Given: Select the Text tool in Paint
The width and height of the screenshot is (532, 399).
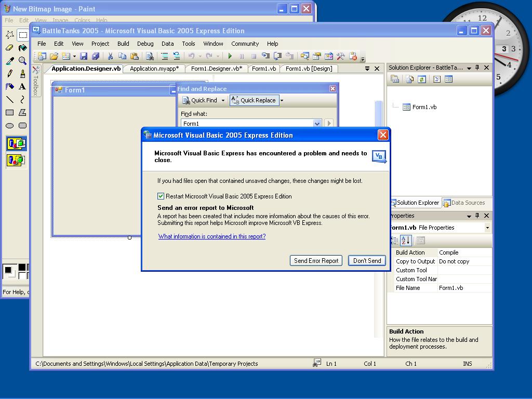Looking at the screenshot, I should click(x=22, y=87).
